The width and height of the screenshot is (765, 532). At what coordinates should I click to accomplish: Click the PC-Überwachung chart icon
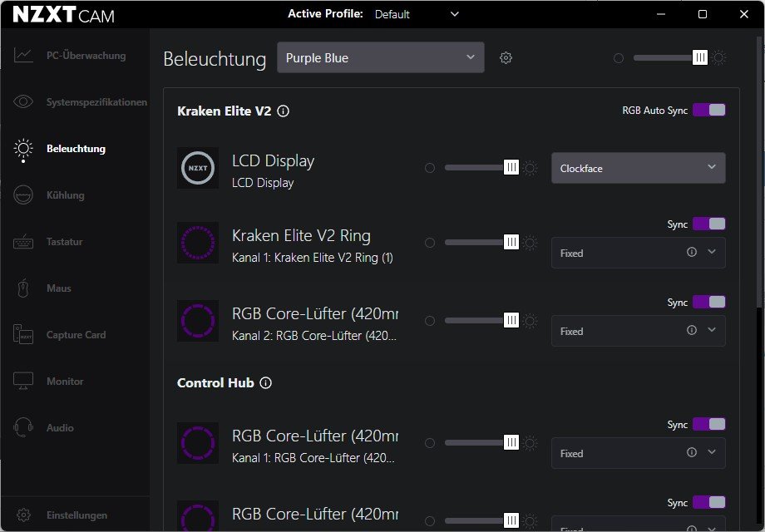point(23,56)
